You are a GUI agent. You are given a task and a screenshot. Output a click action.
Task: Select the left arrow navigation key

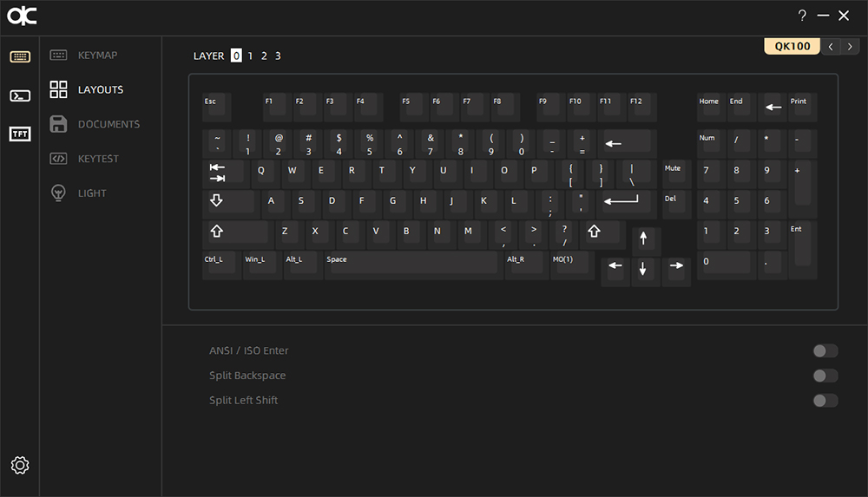615,271
